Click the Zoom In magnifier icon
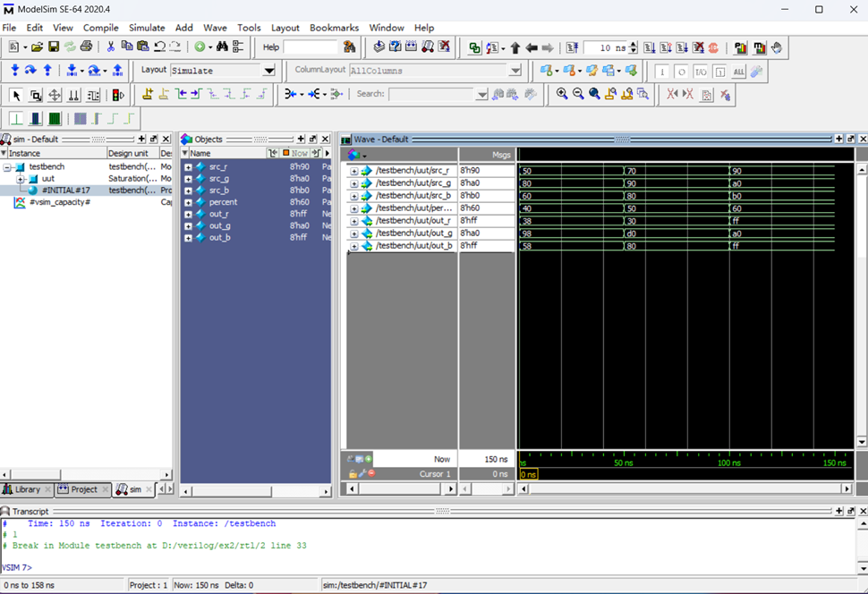 point(562,94)
